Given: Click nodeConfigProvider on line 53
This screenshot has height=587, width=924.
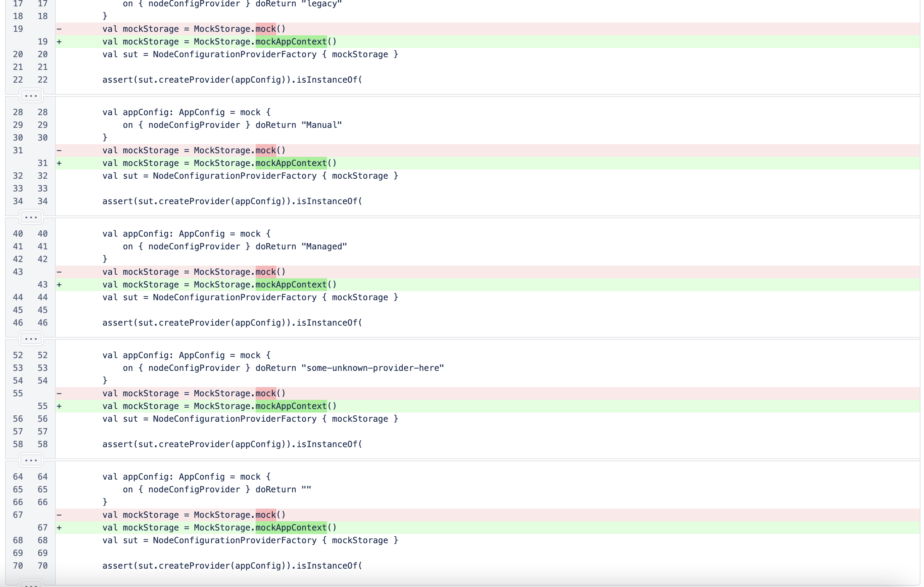Looking at the screenshot, I should pos(194,368).
